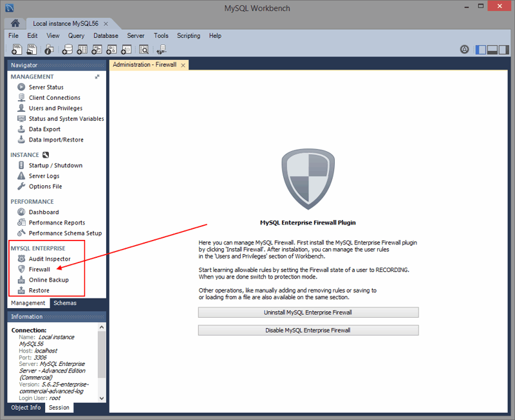Image resolution: width=515 pixels, height=420 pixels.
Task: Switch to the Management navigator tab
Action: (x=28, y=303)
